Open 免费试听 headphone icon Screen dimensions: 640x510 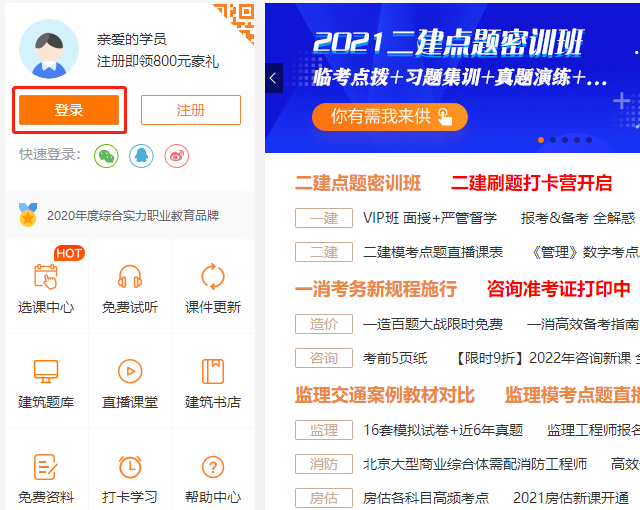tap(130, 277)
